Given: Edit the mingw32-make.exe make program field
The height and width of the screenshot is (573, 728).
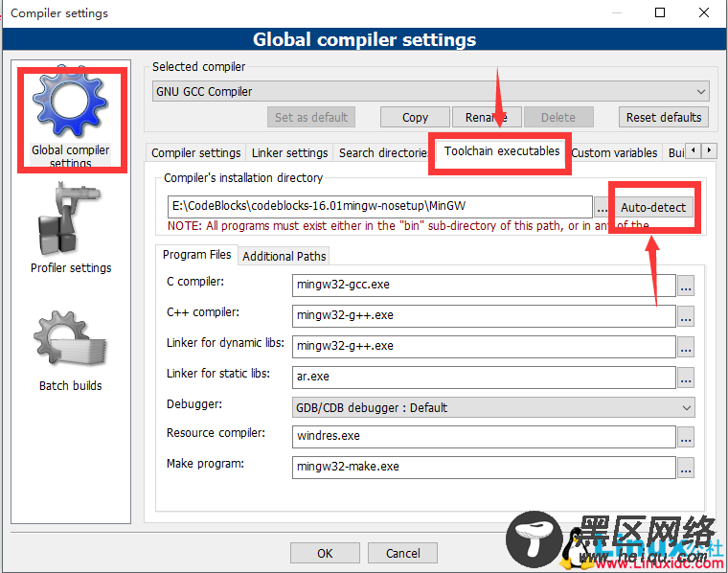Looking at the screenshot, I should [x=484, y=468].
